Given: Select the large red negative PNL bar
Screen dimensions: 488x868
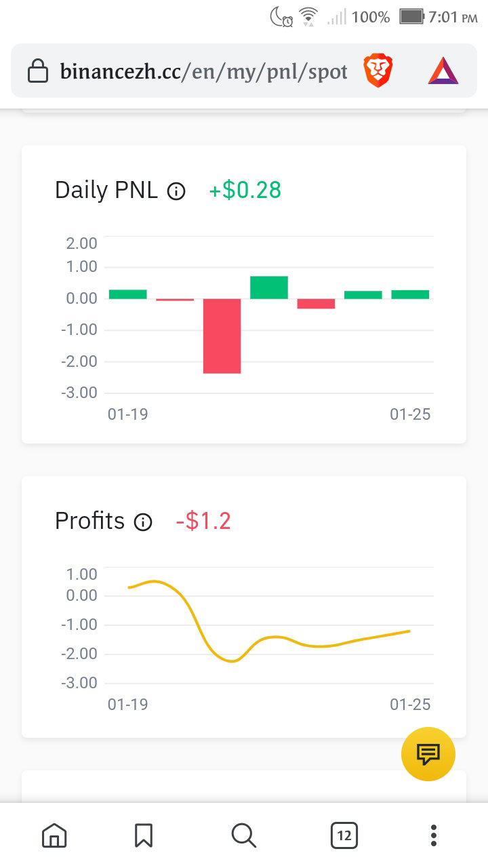Looking at the screenshot, I should tap(222, 336).
